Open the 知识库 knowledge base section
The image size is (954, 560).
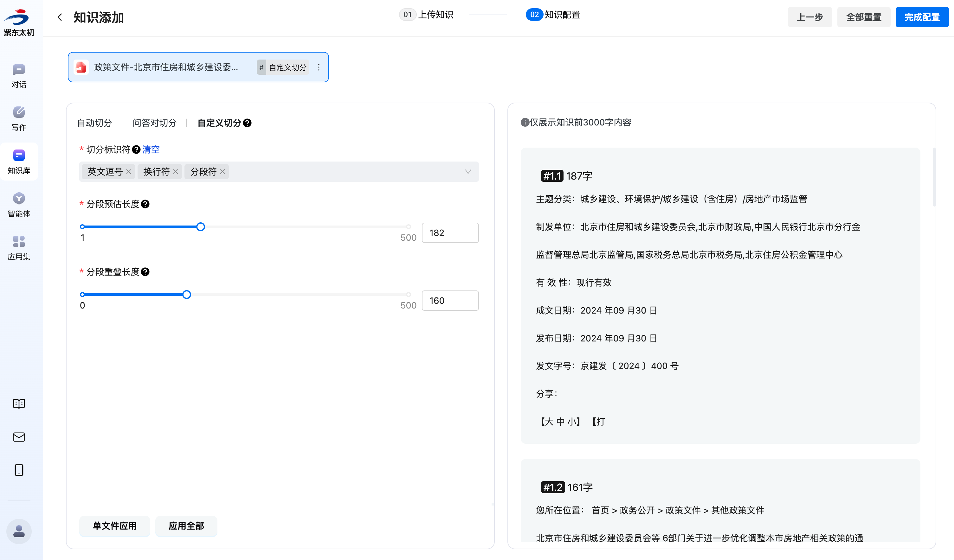click(x=19, y=162)
